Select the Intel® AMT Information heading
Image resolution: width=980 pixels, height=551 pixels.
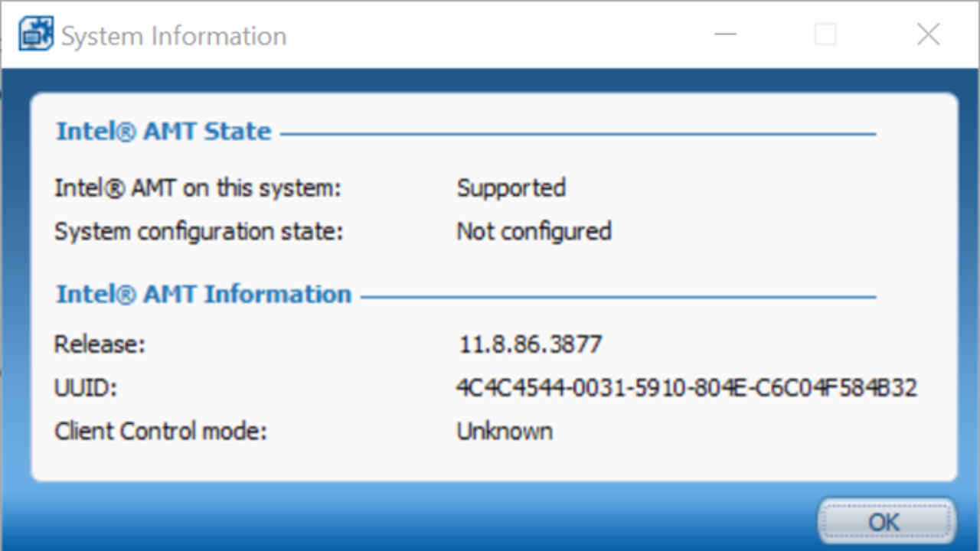click(204, 295)
